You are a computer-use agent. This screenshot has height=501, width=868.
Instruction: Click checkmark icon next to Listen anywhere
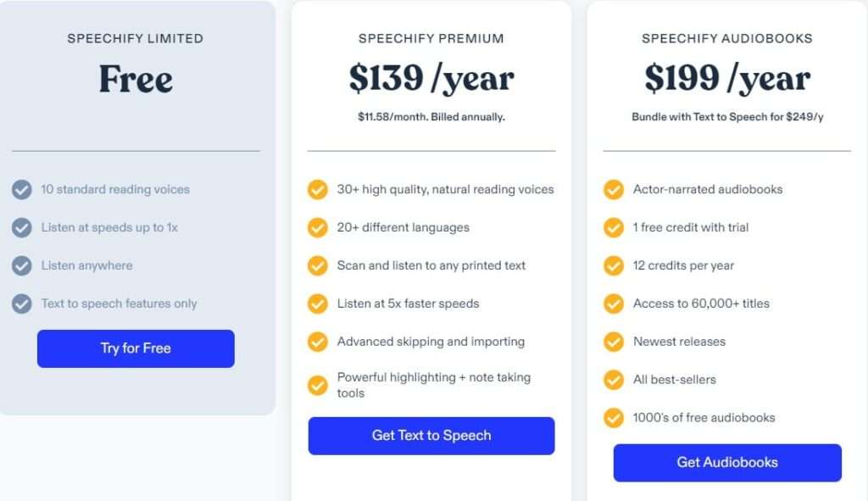click(x=21, y=265)
